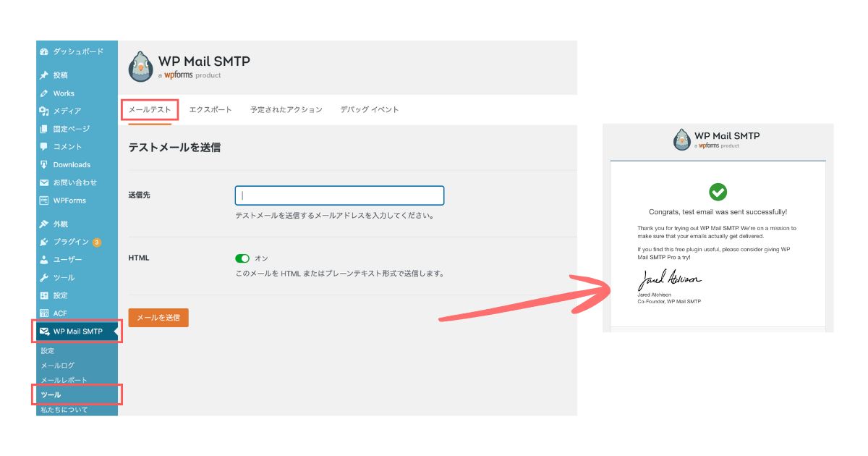Screen dimensions: 868x456
Task: Click the handwritten Jared Atchison signature
Action: [x=669, y=280]
